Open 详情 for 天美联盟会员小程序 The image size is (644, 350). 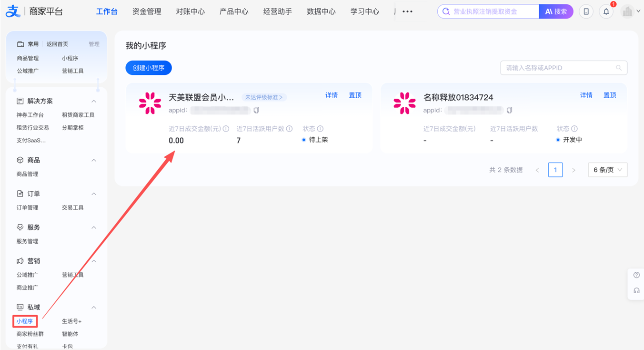(x=332, y=95)
